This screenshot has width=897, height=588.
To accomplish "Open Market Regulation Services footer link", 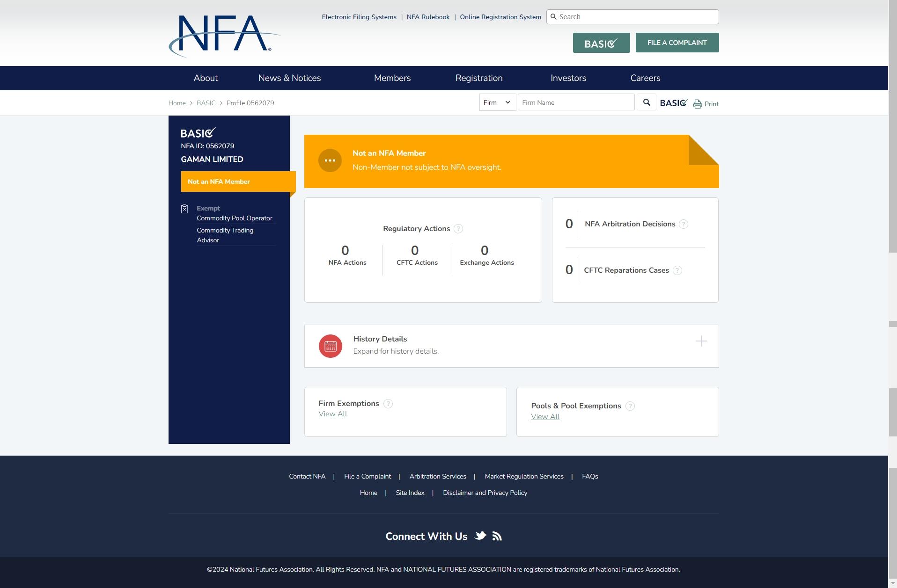I will 524,477.
